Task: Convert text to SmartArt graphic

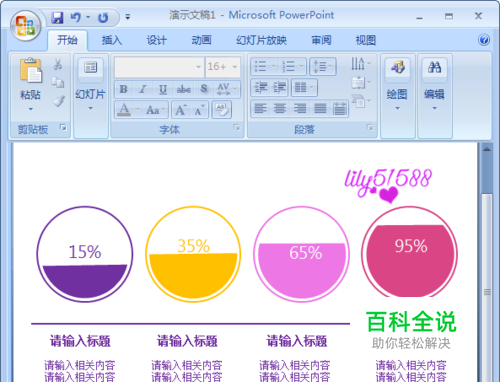Action: click(x=361, y=101)
